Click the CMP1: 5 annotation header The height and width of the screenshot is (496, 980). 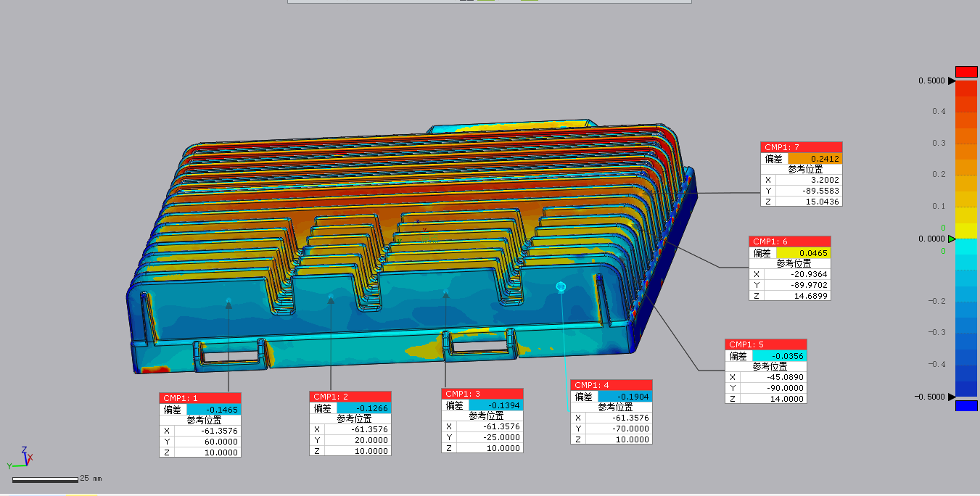(765, 344)
